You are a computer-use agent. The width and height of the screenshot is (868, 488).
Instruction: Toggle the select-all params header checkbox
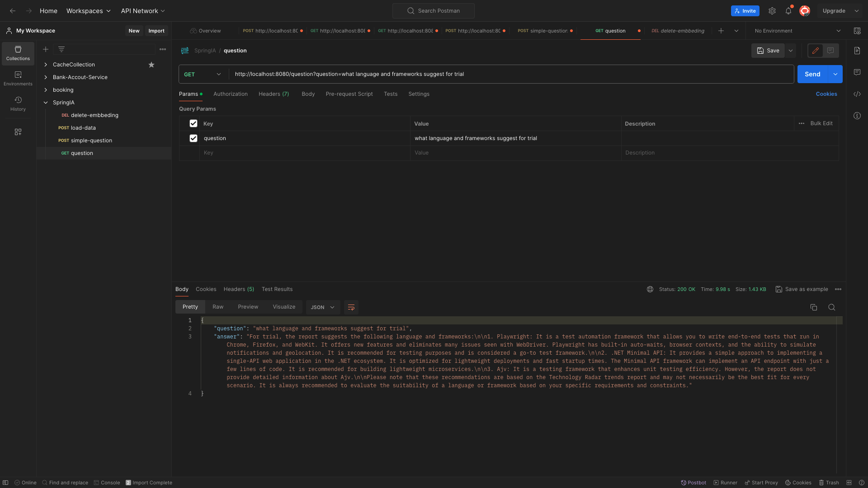[x=193, y=123]
